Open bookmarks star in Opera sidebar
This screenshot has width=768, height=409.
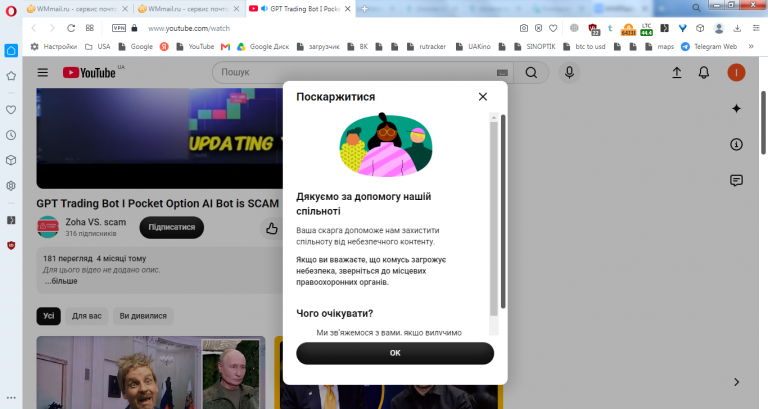tap(11, 76)
